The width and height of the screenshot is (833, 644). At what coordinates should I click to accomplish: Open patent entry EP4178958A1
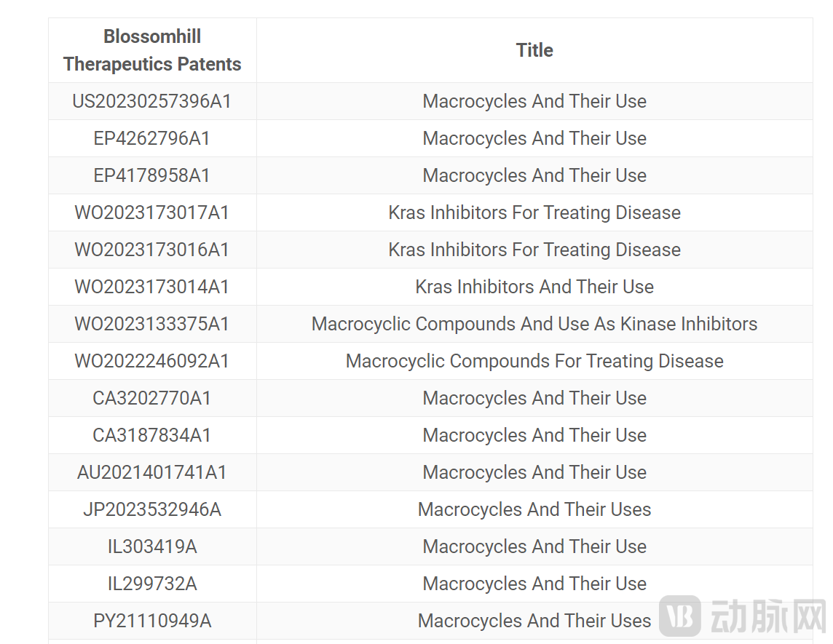[x=152, y=175]
